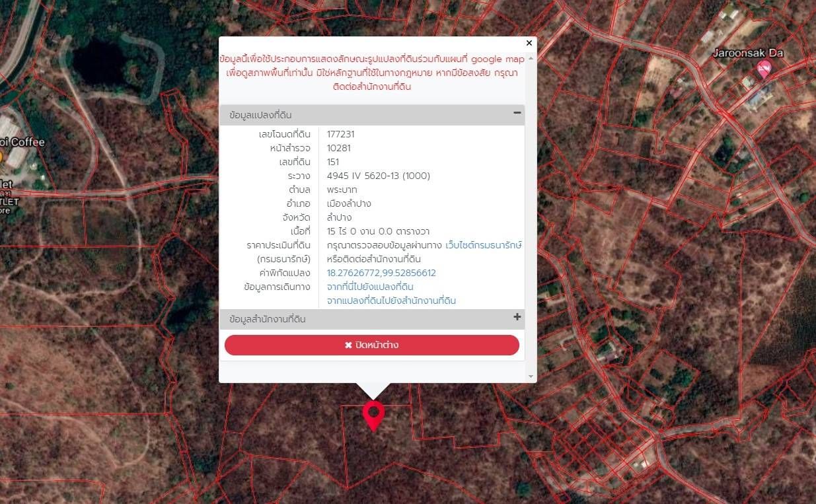This screenshot has height=504, width=816.
Task: Close the popup with the top X icon
Action: click(x=529, y=43)
